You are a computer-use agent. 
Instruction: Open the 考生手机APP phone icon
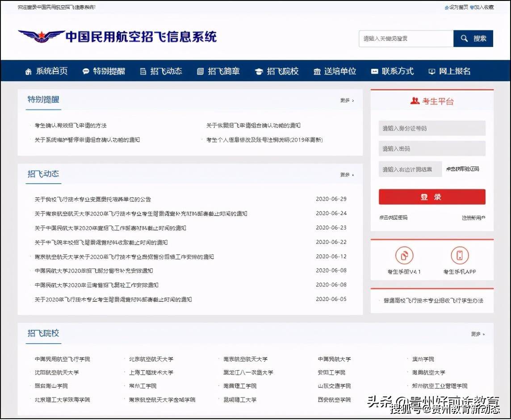point(460,255)
